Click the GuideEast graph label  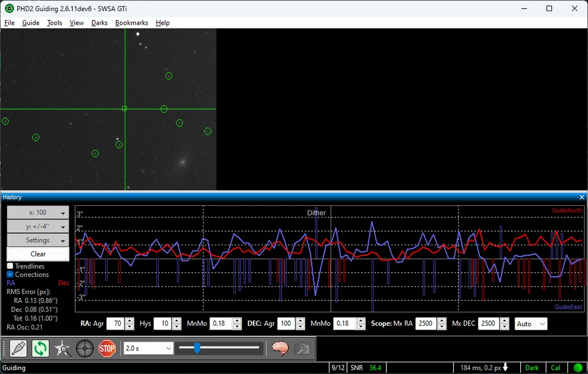pos(568,307)
